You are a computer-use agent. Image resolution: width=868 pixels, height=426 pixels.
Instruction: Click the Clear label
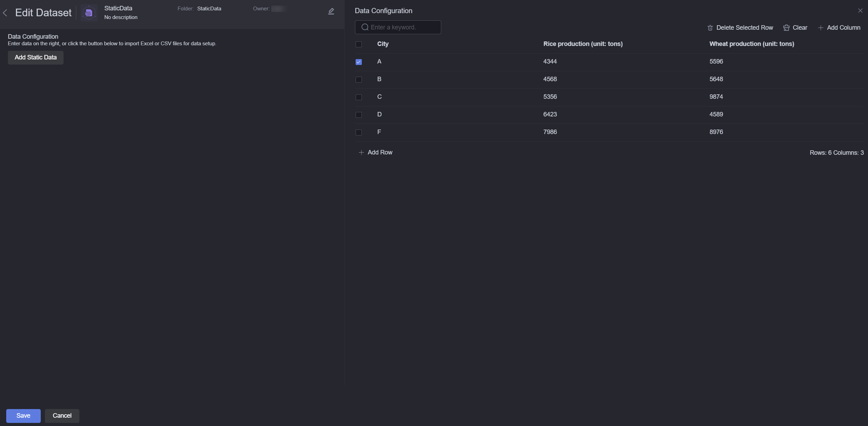800,28
